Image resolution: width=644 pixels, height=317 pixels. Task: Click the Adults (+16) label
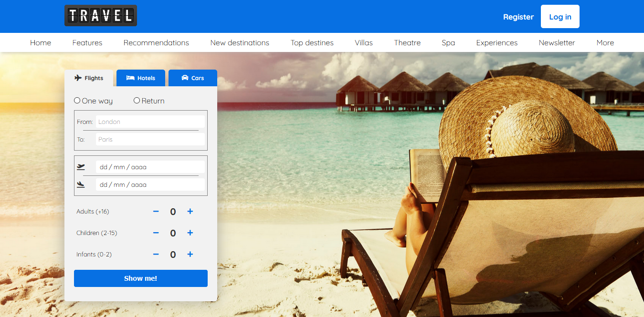click(x=93, y=211)
